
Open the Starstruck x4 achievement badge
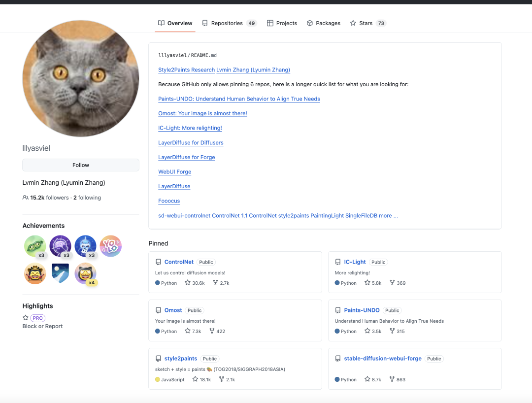point(86,273)
